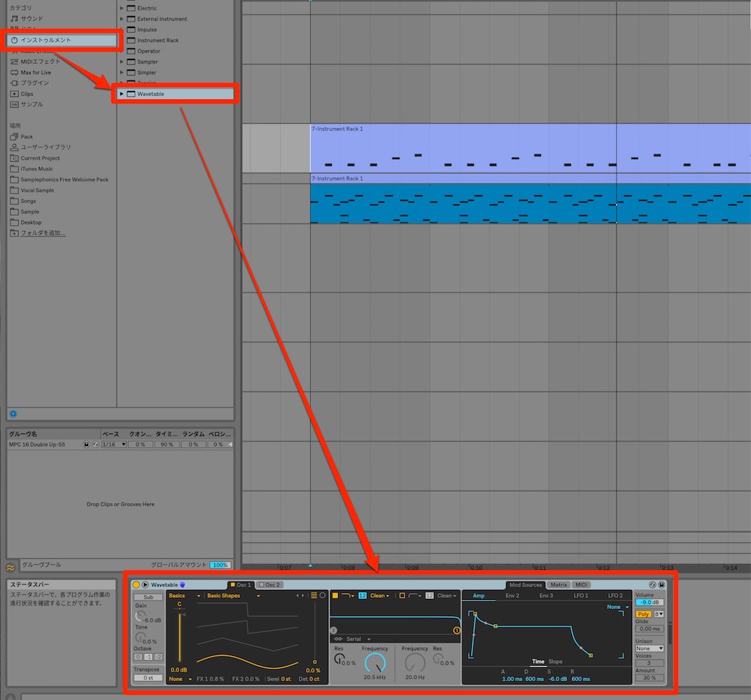This screenshot has height=700, width=751.
Task: Toggle the Wavetable device activator
Action: (x=136, y=584)
